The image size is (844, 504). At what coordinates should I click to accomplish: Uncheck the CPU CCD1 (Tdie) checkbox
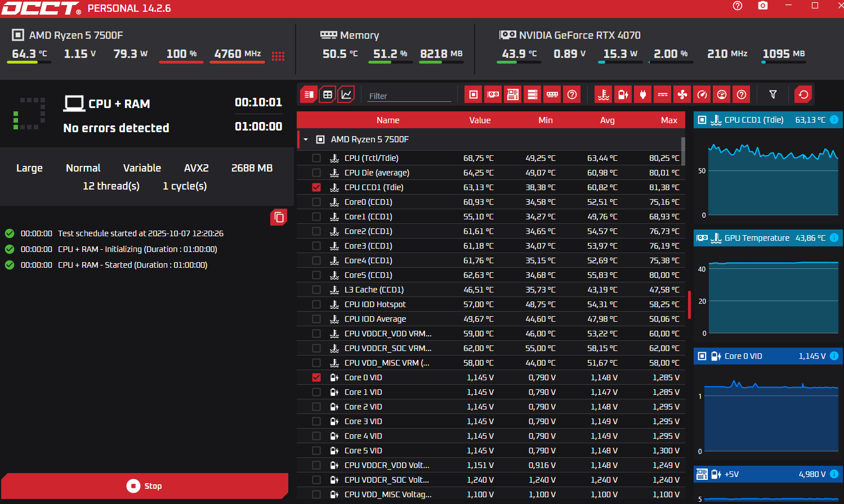tap(316, 187)
